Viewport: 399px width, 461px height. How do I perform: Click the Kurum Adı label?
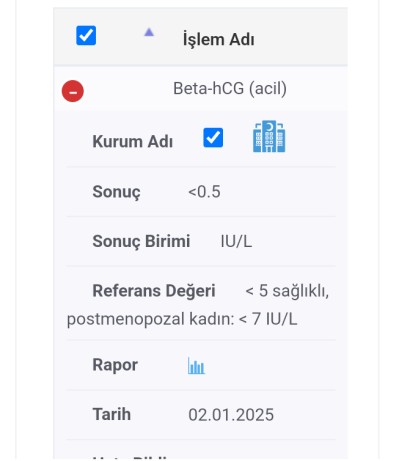(133, 141)
